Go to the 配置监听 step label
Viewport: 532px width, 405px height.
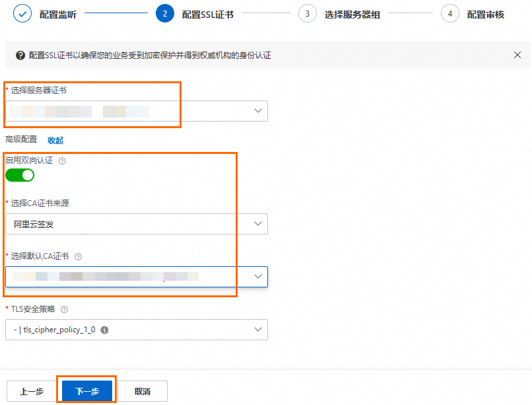click(x=58, y=15)
